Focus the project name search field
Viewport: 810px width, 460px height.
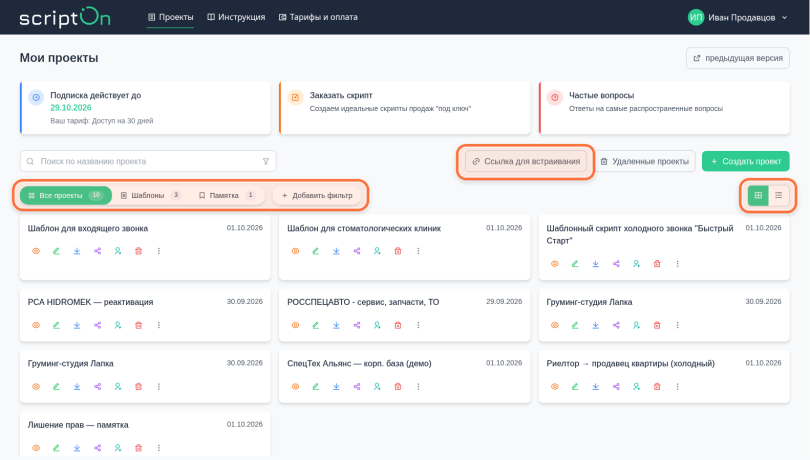click(x=148, y=161)
